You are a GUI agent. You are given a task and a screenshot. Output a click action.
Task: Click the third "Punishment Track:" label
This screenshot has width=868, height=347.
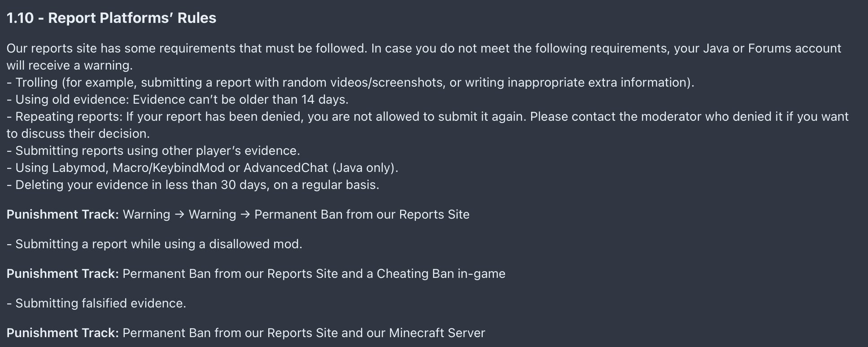tap(62, 333)
